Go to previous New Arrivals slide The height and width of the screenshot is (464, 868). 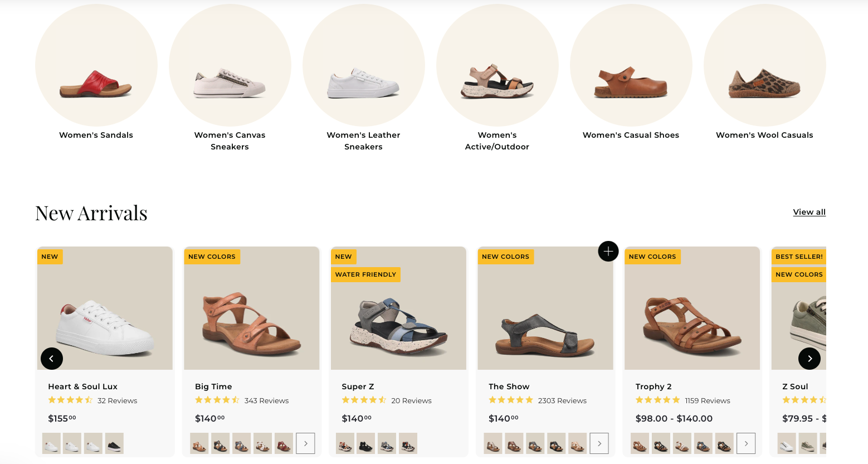(52, 359)
